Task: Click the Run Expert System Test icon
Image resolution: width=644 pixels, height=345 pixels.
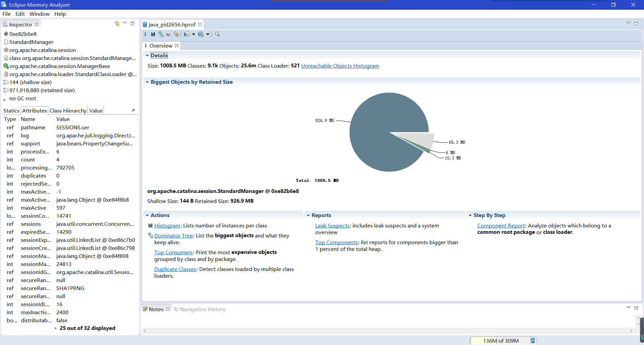Action: pos(187,34)
